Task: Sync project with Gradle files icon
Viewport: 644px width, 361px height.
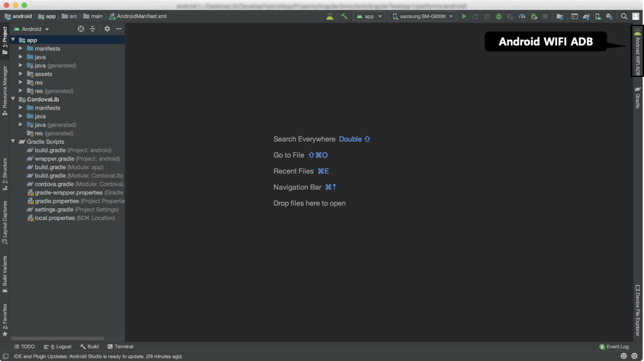Action: [x=586, y=17]
